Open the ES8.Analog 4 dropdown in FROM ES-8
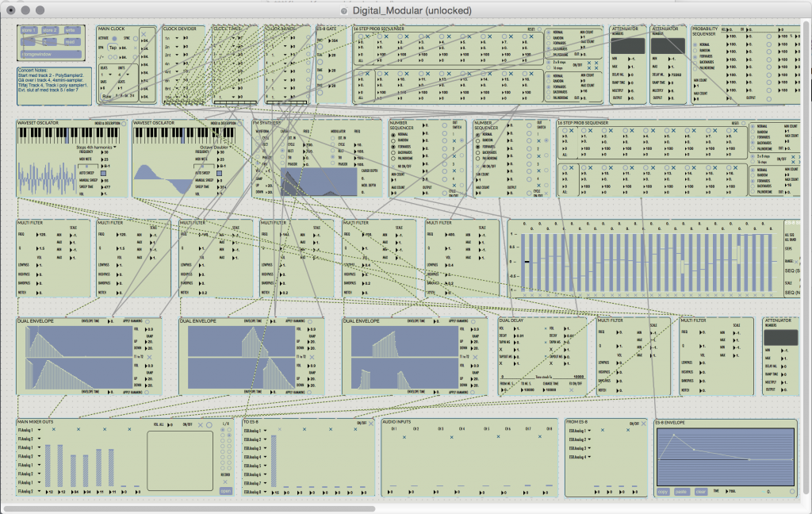 (580, 457)
